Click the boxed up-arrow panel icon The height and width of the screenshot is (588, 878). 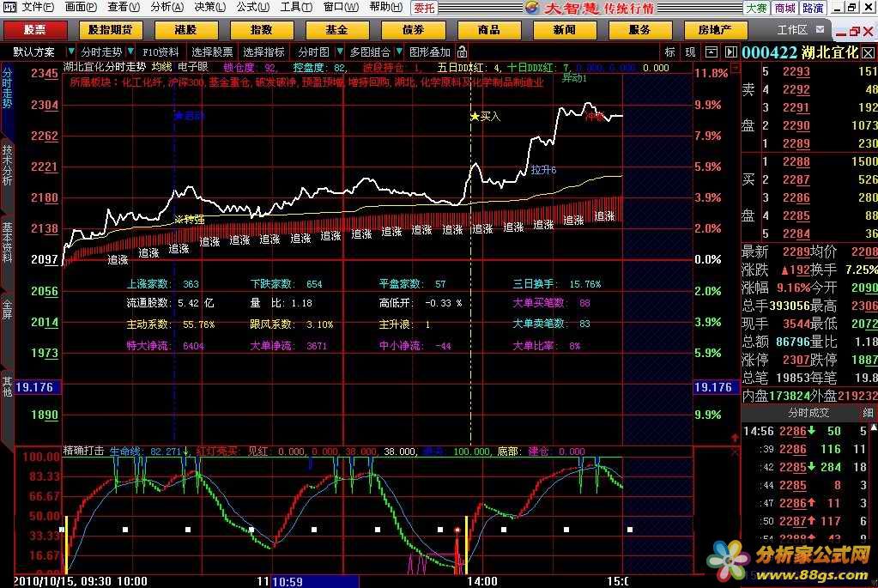click(x=711, y=52)
